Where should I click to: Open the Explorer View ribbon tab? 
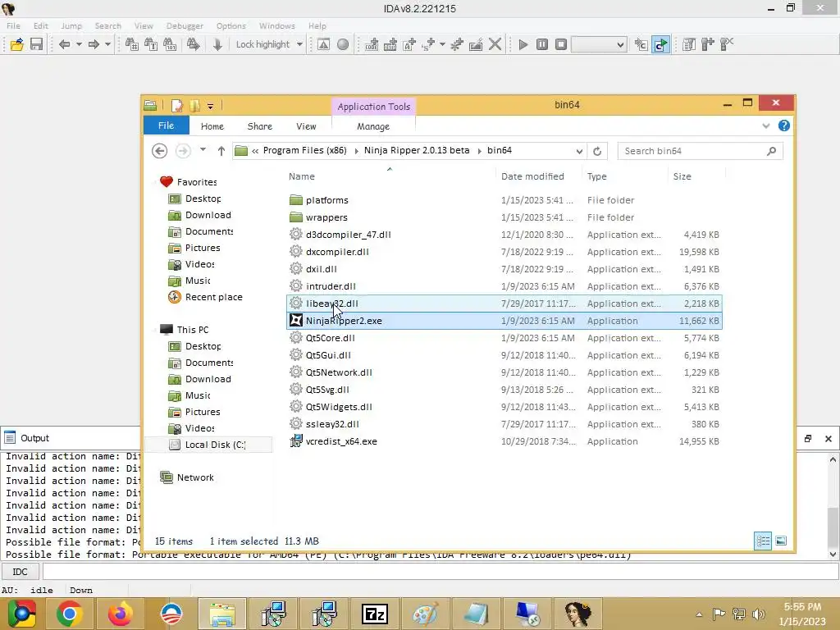[x=306, y=126]
